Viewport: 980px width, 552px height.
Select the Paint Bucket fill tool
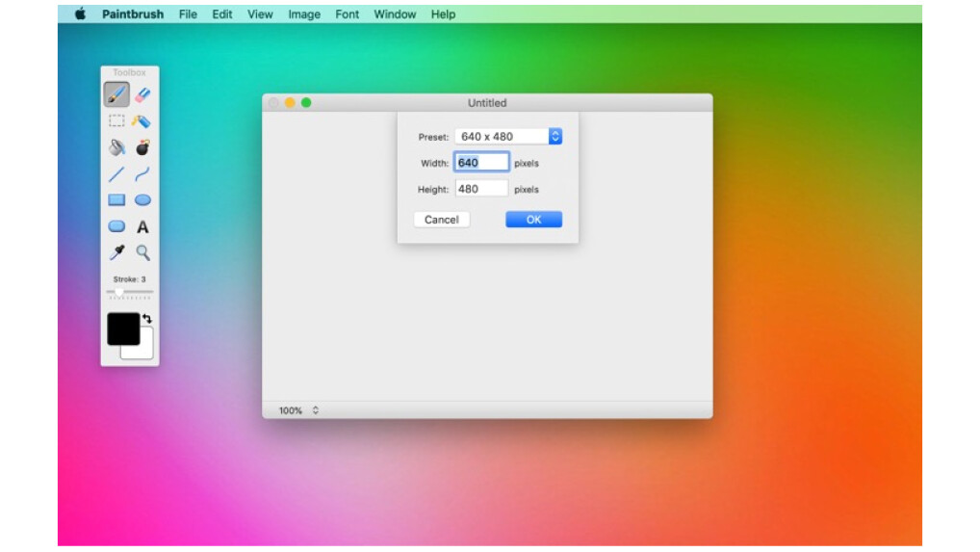pos(116,147)
